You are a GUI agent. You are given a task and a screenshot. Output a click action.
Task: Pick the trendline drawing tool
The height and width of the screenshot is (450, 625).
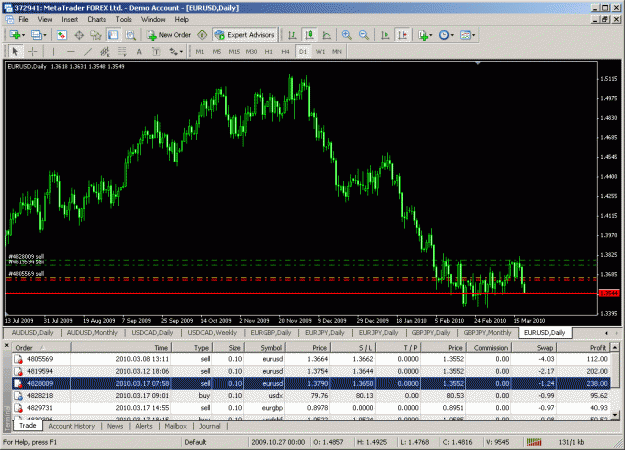point(88,51)
